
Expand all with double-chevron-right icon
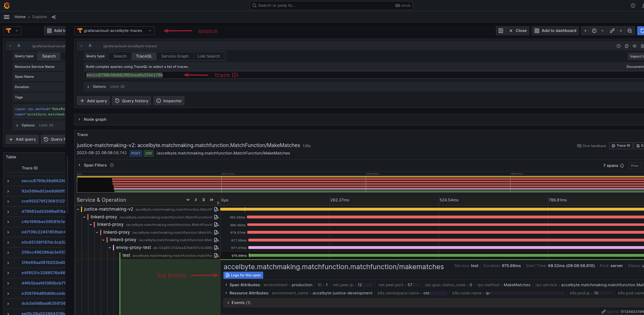[212, 200]
